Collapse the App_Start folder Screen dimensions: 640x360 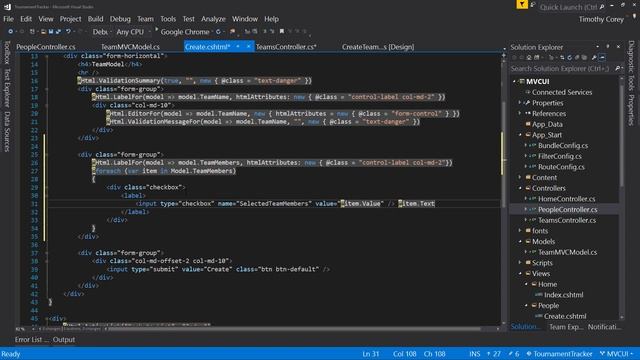point(520,135)
